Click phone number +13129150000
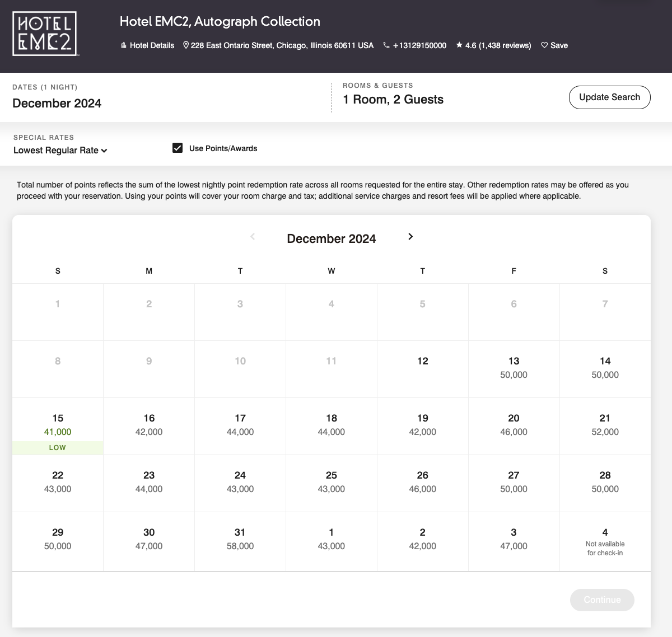This screenshot has width=672, height=637. tap(419, 45)
